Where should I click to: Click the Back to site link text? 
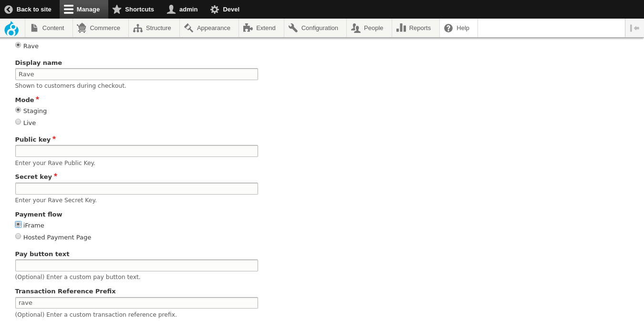click(34, 9)
